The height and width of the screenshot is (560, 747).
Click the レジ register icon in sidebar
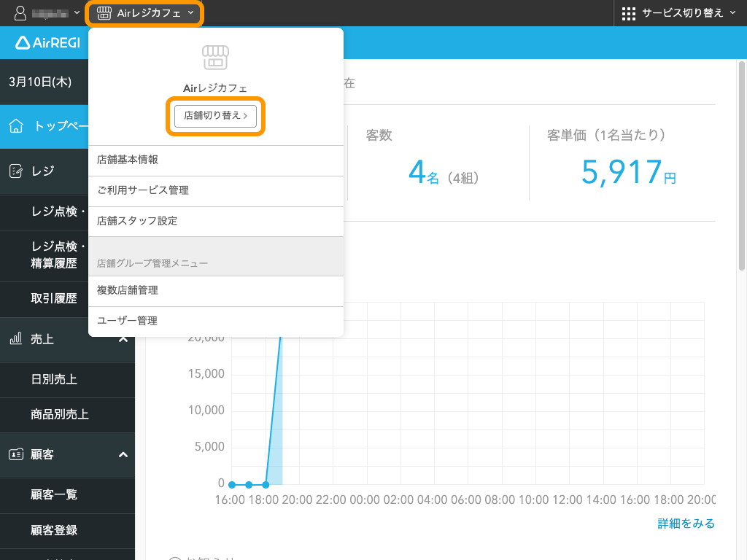(16, 171)
